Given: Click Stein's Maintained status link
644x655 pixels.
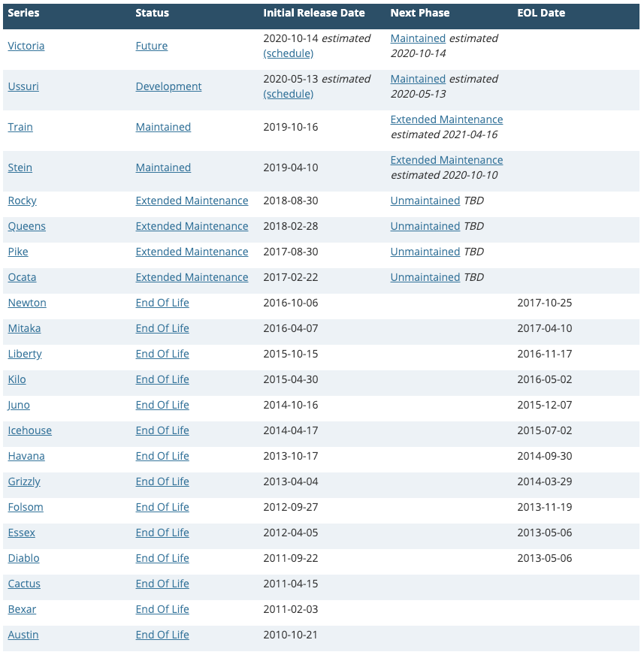Looking at the screenshot, I should pos(163,168).
